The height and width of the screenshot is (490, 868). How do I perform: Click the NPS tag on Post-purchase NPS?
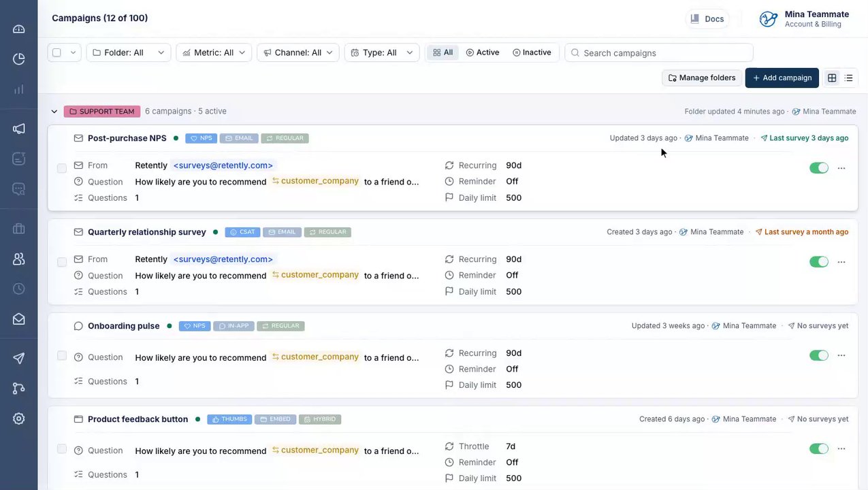200,138
